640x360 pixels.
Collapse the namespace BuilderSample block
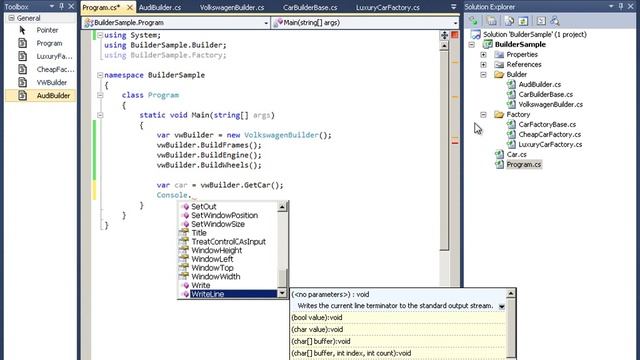(x=100, y=75)
